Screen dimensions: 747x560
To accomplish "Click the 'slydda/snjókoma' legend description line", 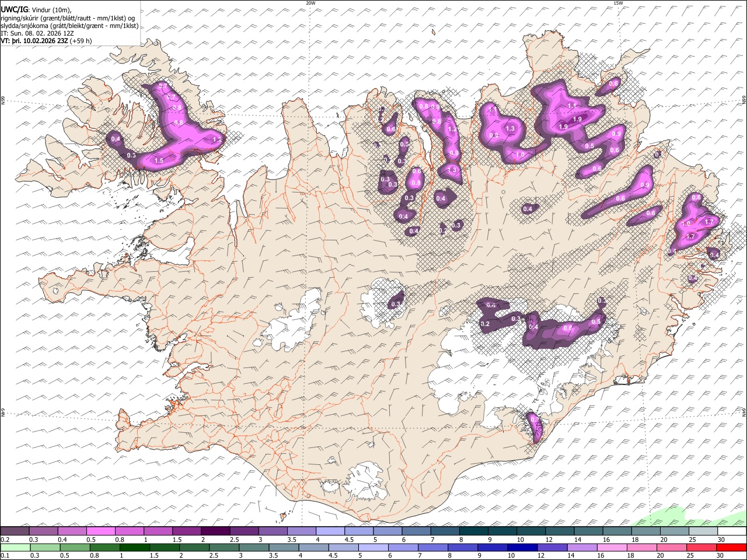I will click(x=69, y=26).
